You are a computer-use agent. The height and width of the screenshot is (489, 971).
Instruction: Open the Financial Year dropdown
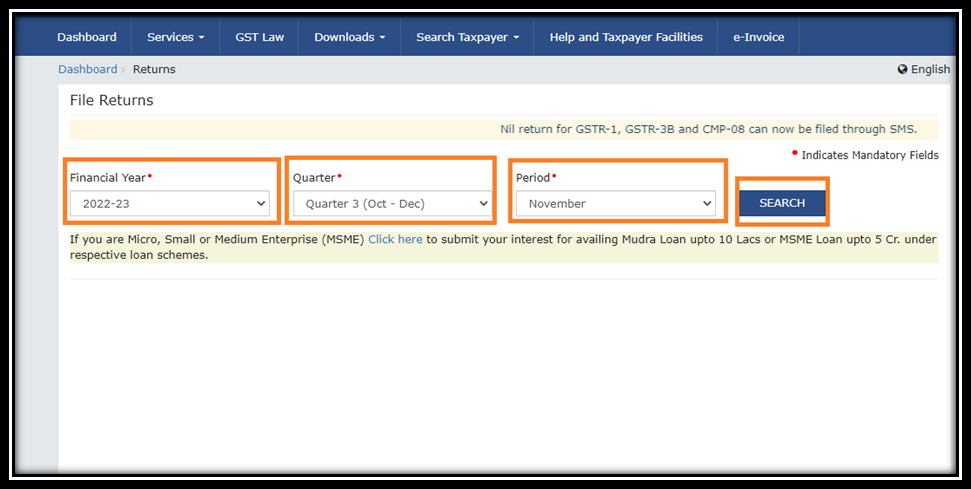pos(170,204)
